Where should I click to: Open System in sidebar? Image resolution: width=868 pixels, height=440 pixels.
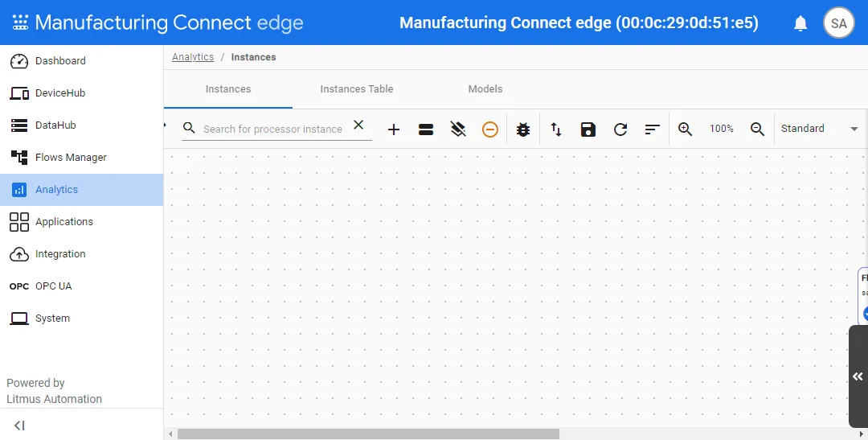click(x=81, y=318)
